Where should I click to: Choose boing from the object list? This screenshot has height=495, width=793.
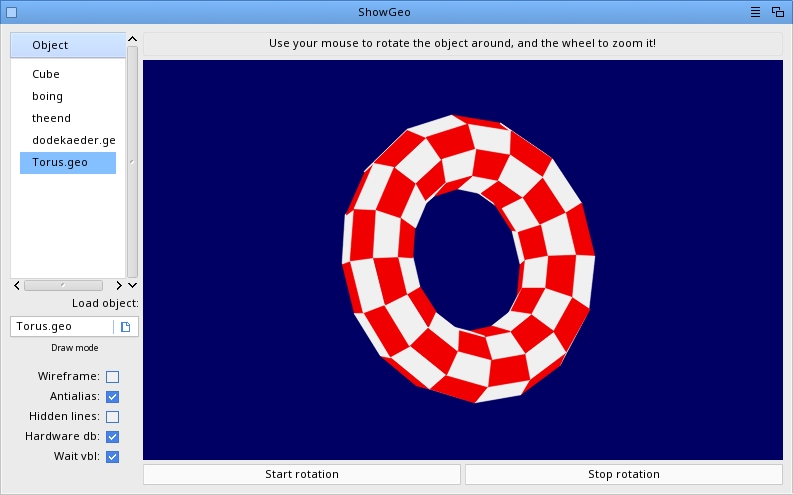tap(47, 96)
